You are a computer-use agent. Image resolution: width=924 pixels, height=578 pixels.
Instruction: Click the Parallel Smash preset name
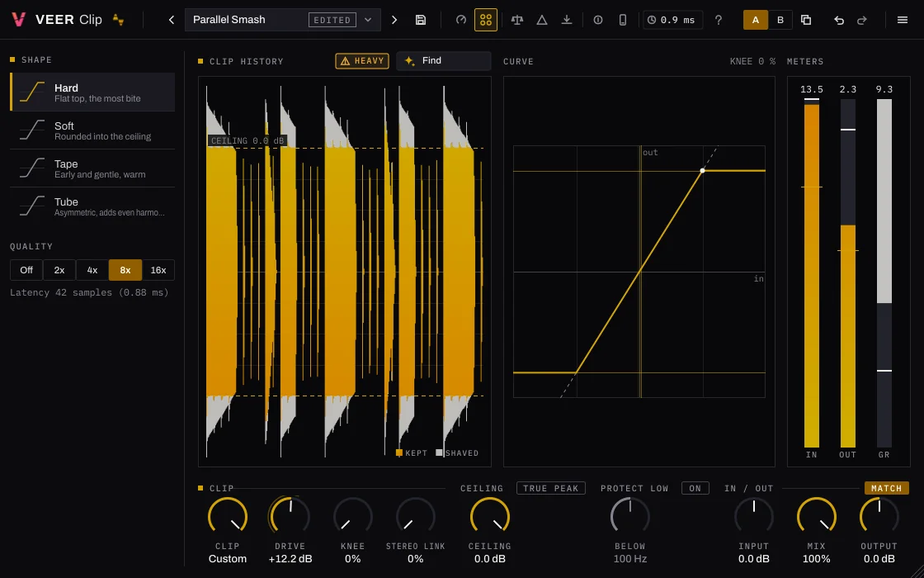(229, 20)
